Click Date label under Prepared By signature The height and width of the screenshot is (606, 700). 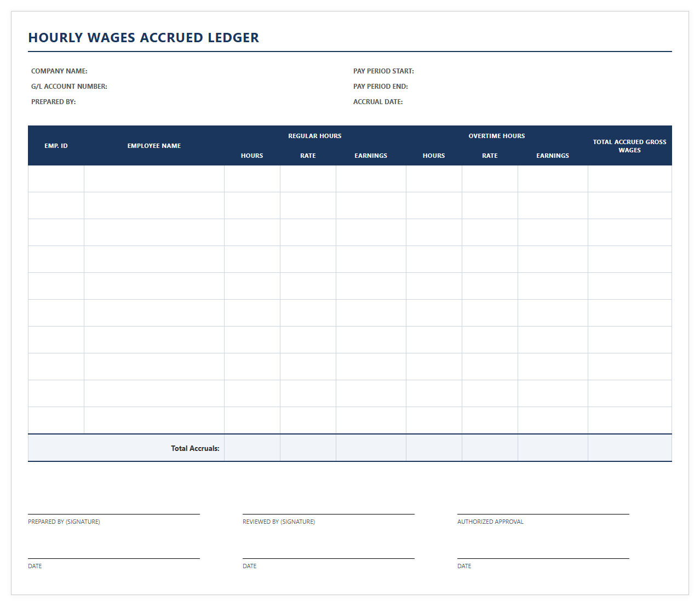35,566
